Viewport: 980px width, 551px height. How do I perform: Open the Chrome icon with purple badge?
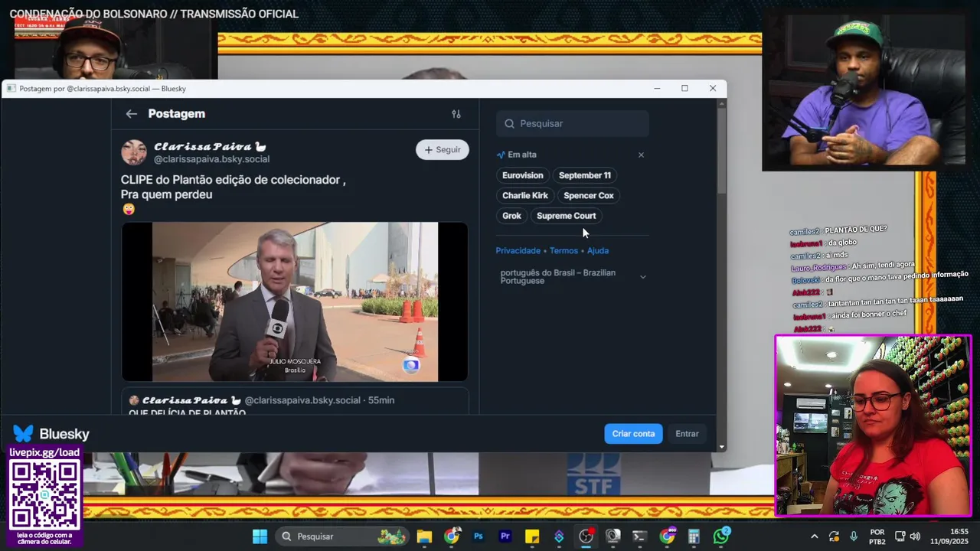[668, 536]
